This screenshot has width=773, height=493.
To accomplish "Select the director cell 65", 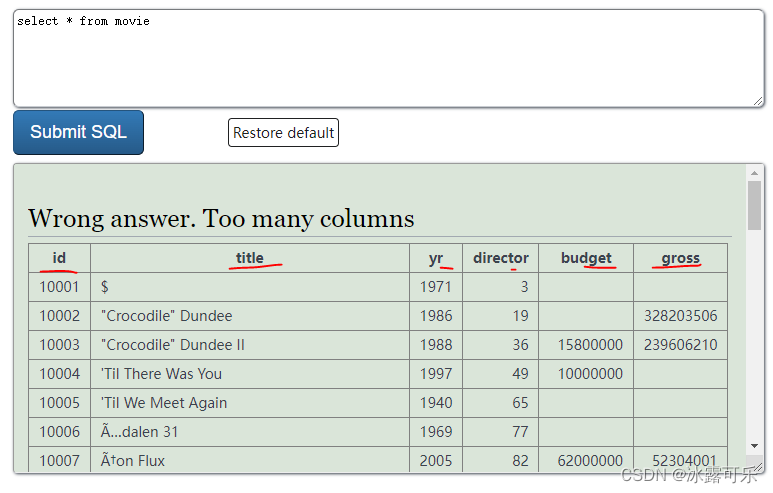I will click(500, 403).
